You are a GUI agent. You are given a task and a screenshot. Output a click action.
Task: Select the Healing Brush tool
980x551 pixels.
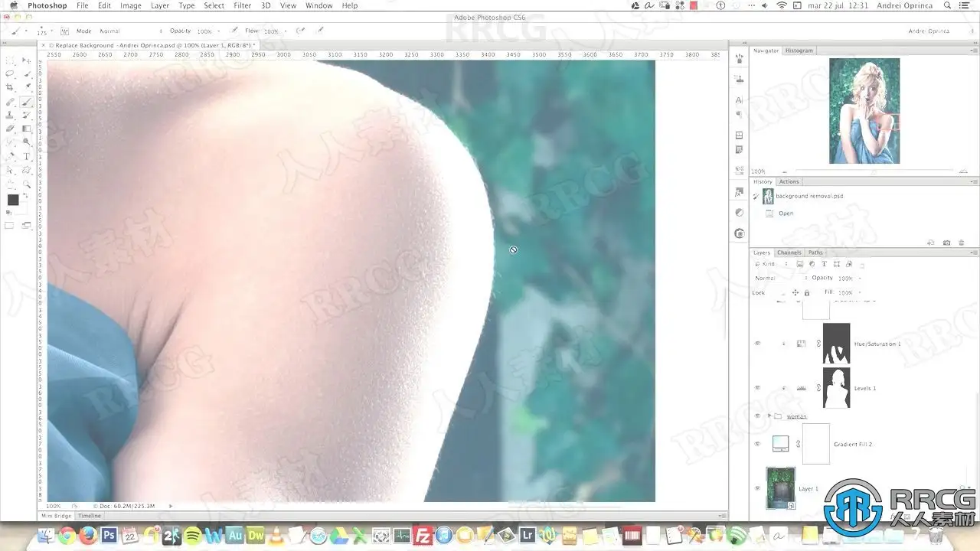(10, 101)
